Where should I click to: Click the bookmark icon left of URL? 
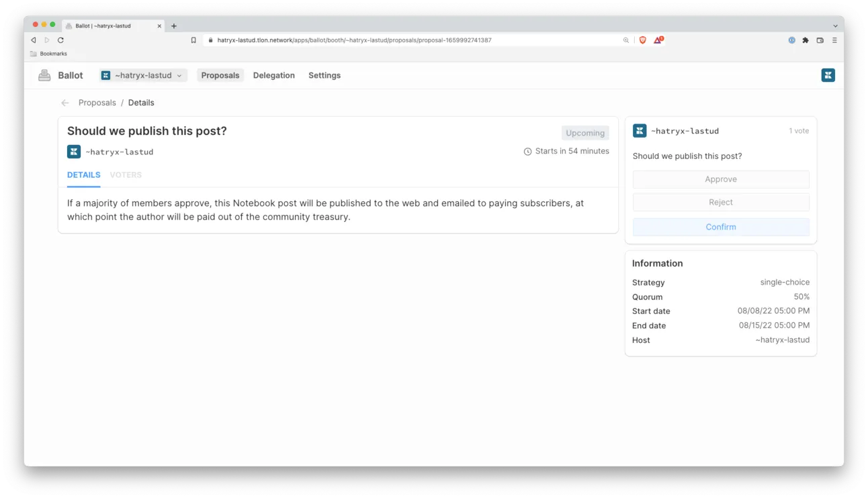(x=193, y=40)
